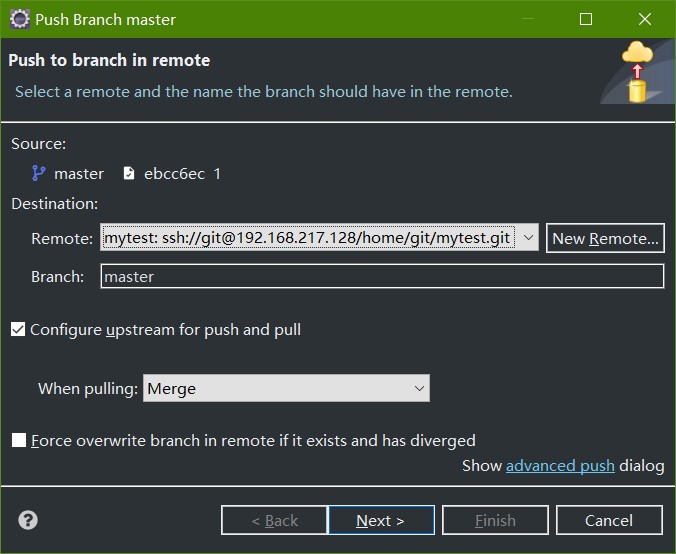Uncheck Configure upstream for push and pull

coord(18,329)
